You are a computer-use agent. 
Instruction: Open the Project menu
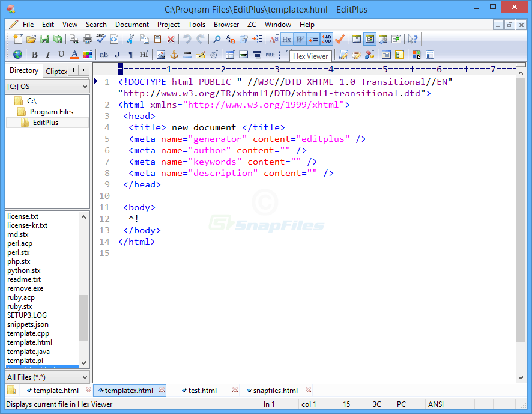(x=168, y=25)
